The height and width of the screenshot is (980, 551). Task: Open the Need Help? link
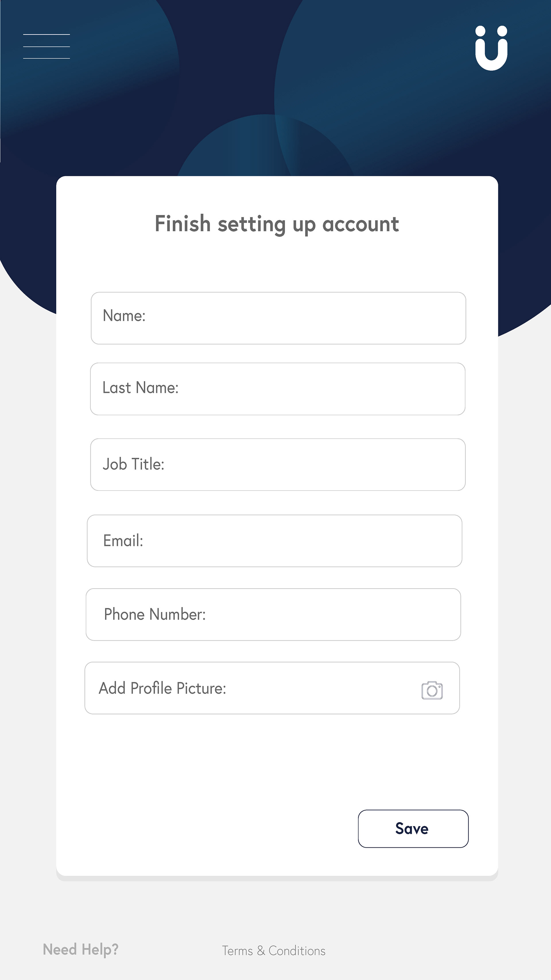pos(81,950)
